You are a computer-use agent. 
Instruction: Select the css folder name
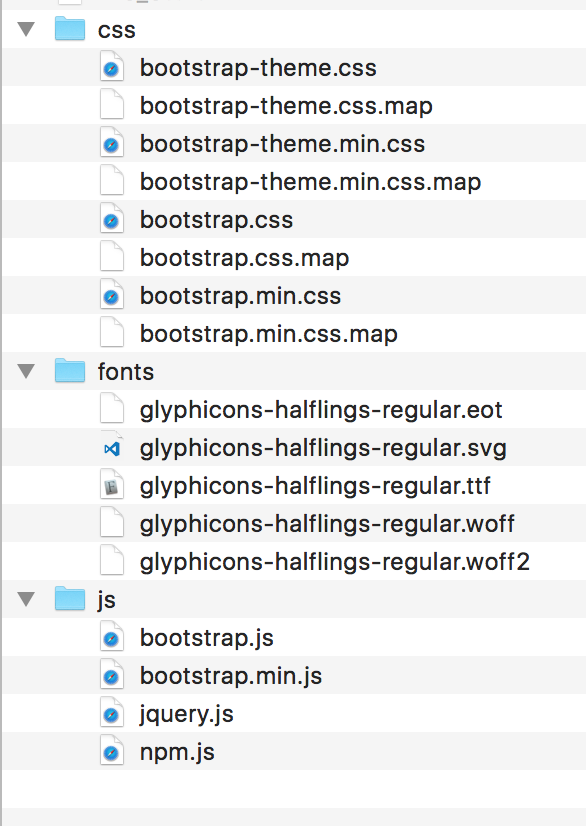point(116,30)
